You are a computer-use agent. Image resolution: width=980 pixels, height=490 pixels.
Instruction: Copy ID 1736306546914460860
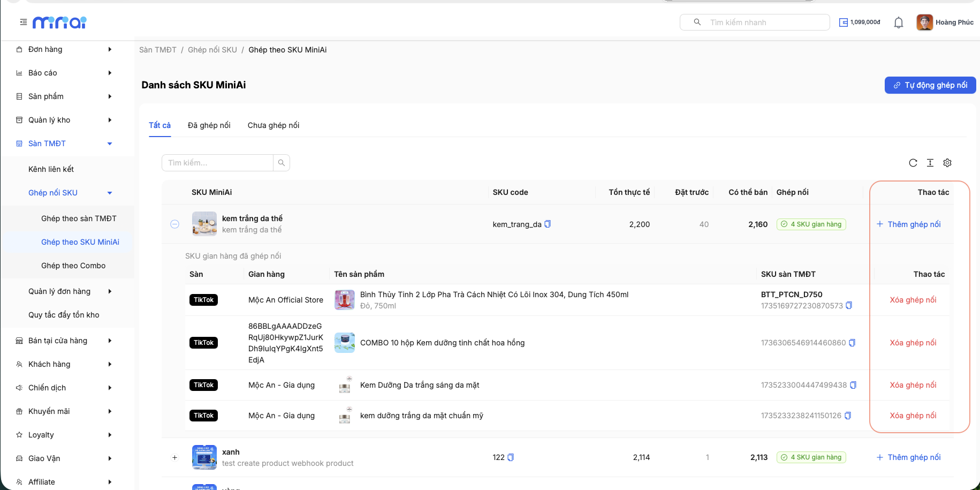(853, 343)
